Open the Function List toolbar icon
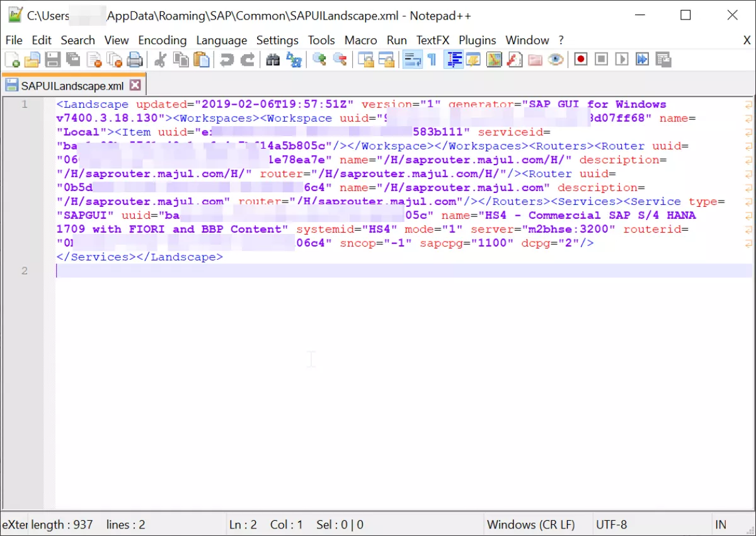Screen dimensions: 756x536 tap(515, 60)
